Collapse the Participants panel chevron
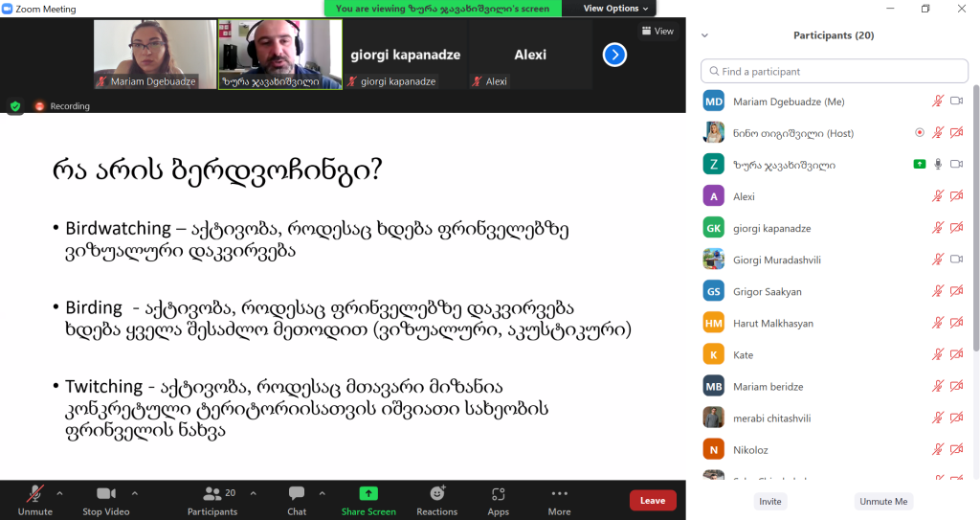This screenshot has width=980, height=520. 705,35
